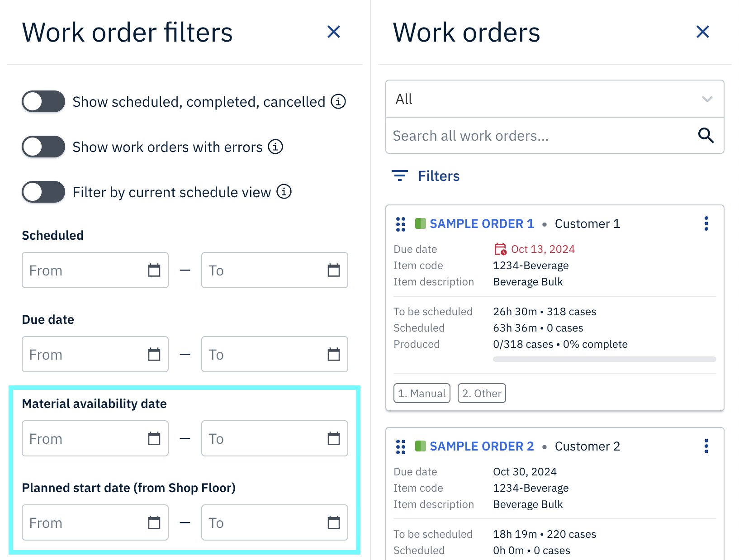This screenshot has height=560, width=739.
Task: Open SAMPLE ORDER 2 three-dot menu
Action: click(x=706, y=446)
